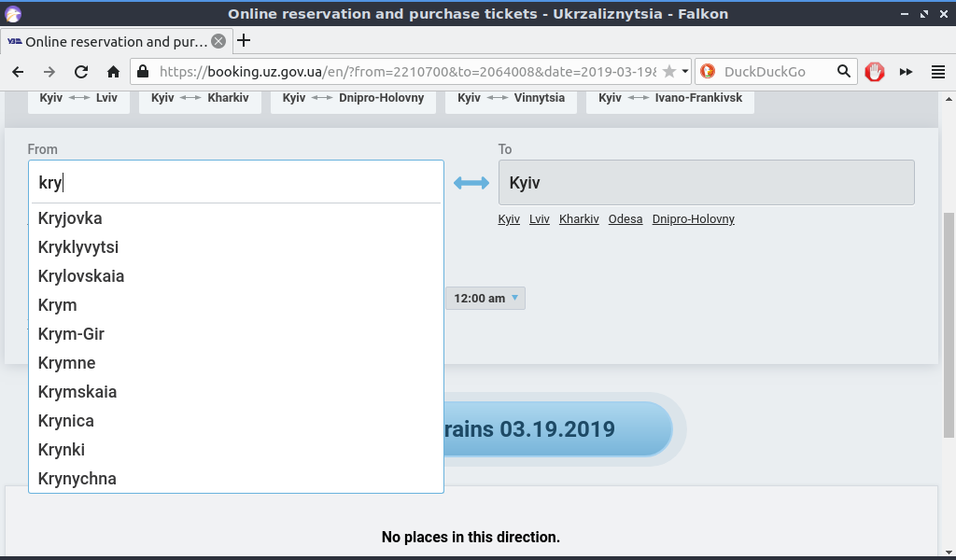Show hidden toolbar items chevron
The height and width of the screenshot is (560, 956).
click(x=906, y=72)
